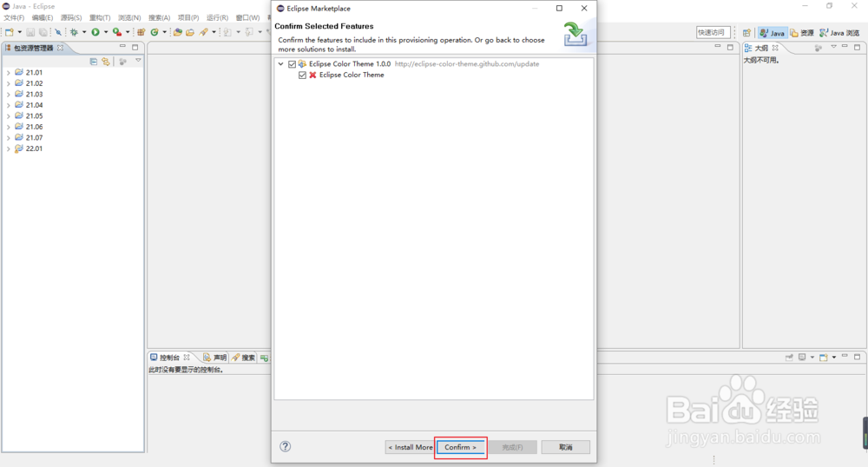Image resolution: width=868 pixels, height=467 pixels.
Task: Open the Run dropdown arrow
Action: [x=106, y=32]
